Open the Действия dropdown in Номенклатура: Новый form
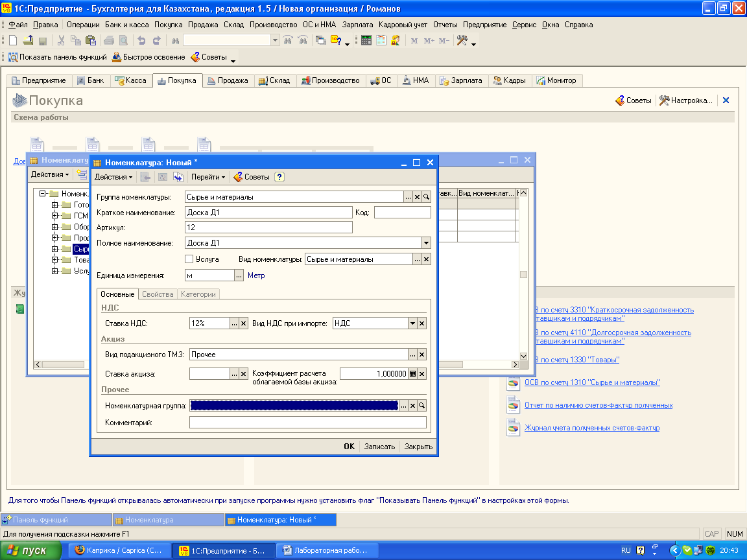This screenshot has height=560, width=747. (113, 177)
